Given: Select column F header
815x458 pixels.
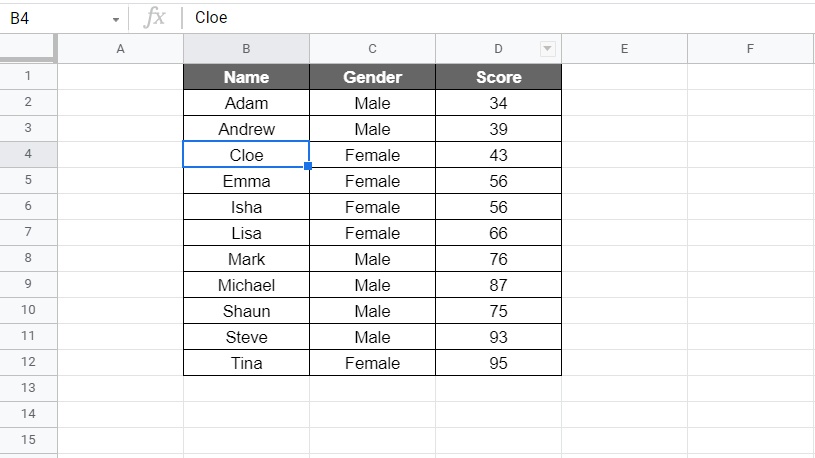Looking at the screenshot, I should 750,49.
